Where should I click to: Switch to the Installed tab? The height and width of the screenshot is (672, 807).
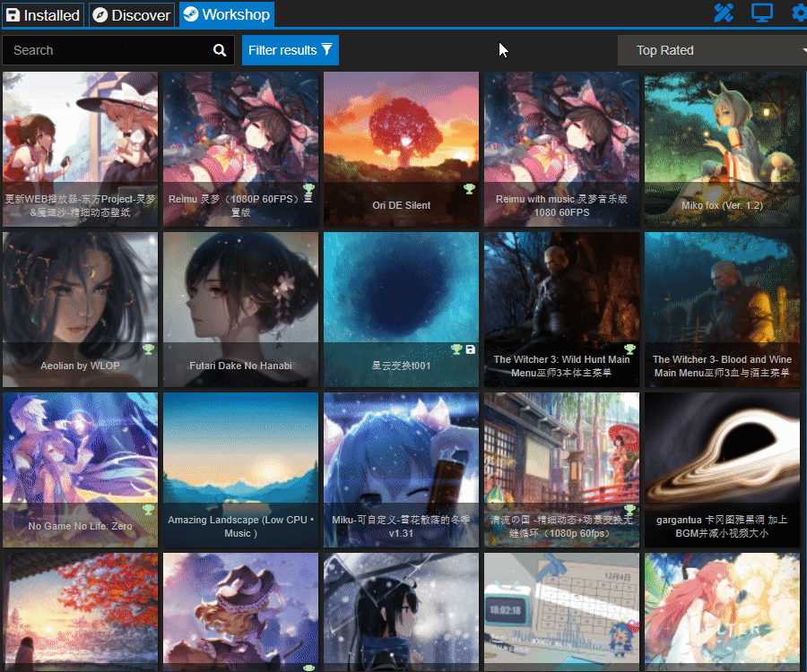pyautogui.click(x=44, y=15)
